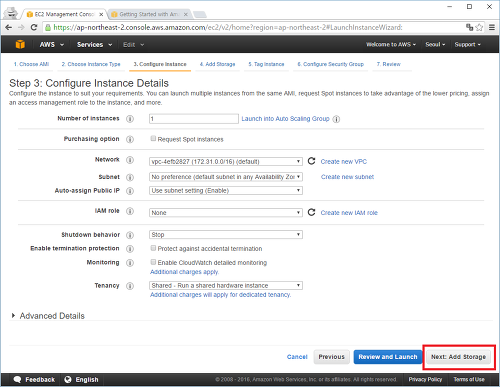Screen dimensions: 500x387
Task: Click Next: Add Storage button
Action: (x=458, y=357)
